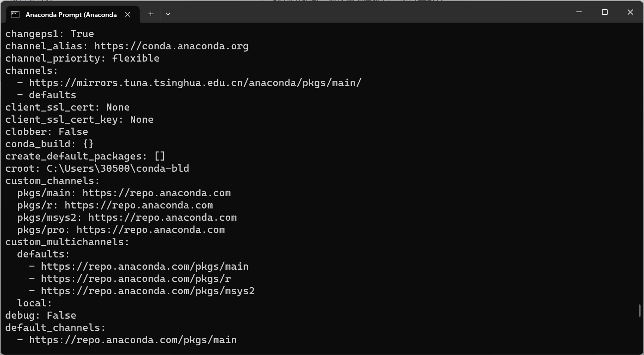
Task: Expand the new tab profile dropdown chevron
Action: (x=168, y=14)
